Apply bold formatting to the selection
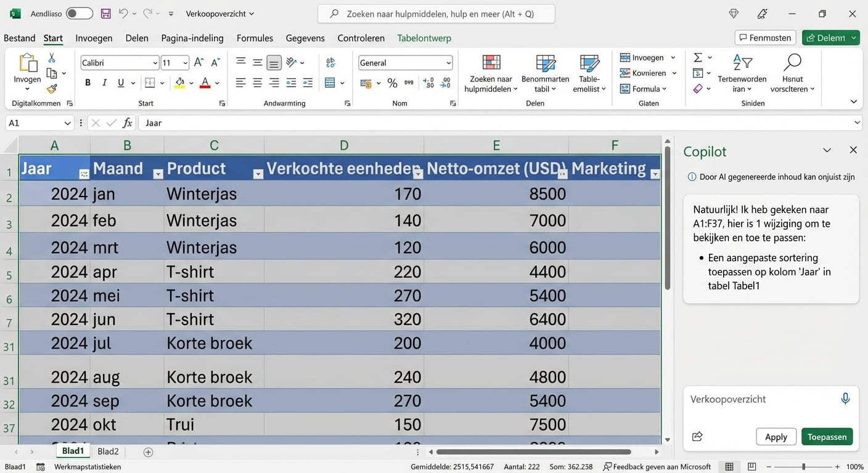Screen dimensions: 868x473 pyautogui.click(x=87, y=82)
